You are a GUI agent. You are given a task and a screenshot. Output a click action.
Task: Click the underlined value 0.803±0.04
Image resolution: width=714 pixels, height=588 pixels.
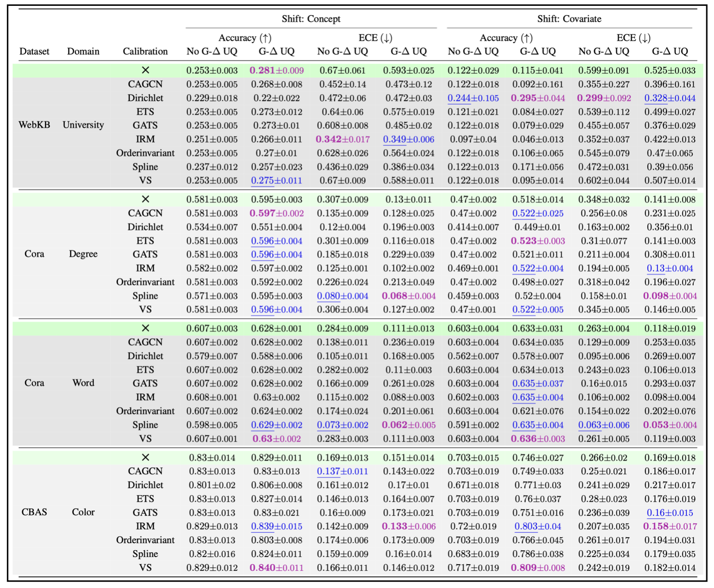pos(538,526)
